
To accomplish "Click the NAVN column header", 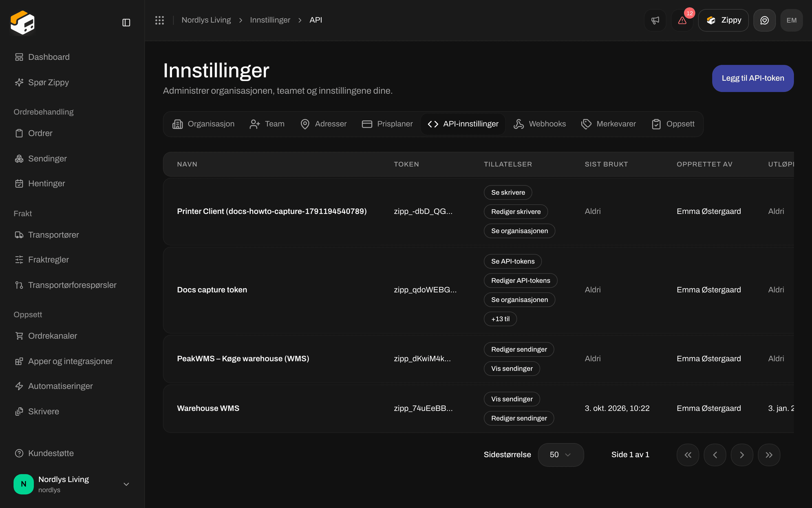I will point(187,164).
